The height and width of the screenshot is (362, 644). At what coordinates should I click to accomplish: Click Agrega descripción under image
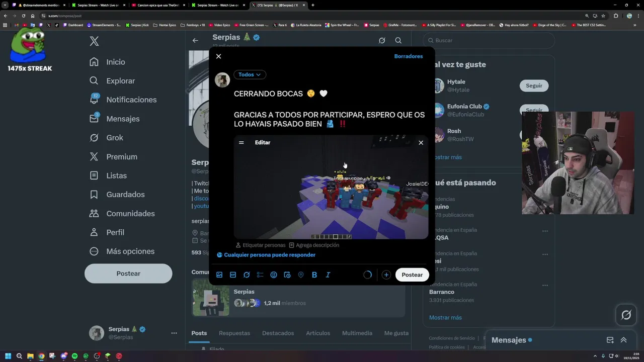point(314,245)
